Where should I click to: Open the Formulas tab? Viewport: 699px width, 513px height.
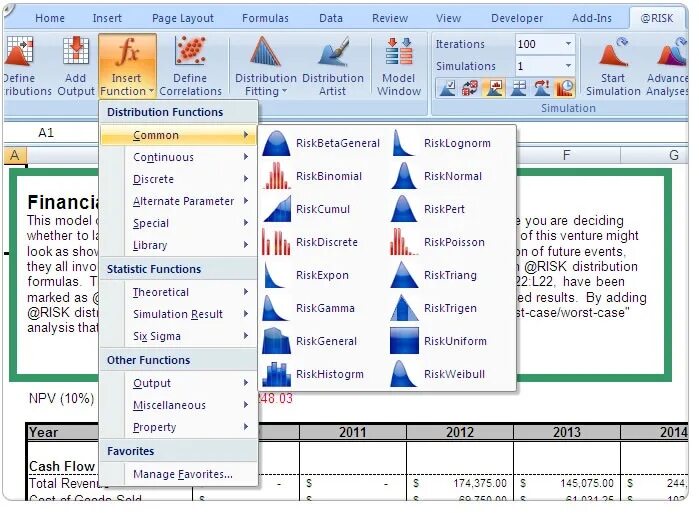pyautogui.click(x=265, y=18)
